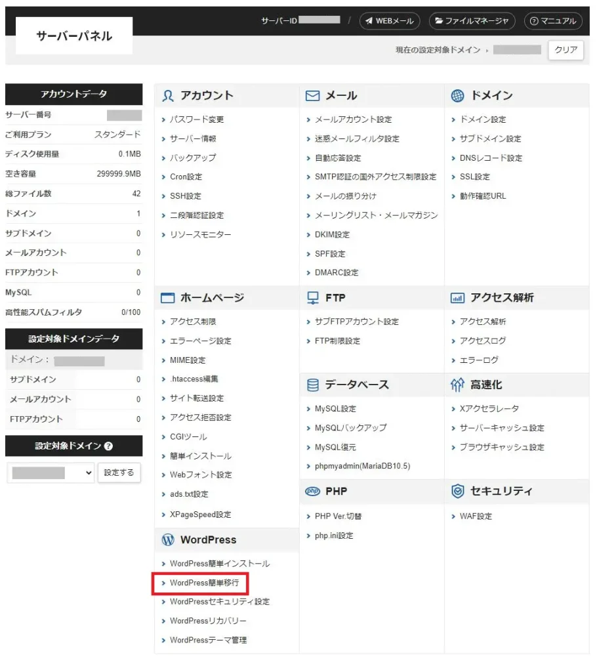Image resolution: width=616 pixels, height=672 pixels.
Task: Open the マニュアル help button
Action: click(x=552, y=21)
